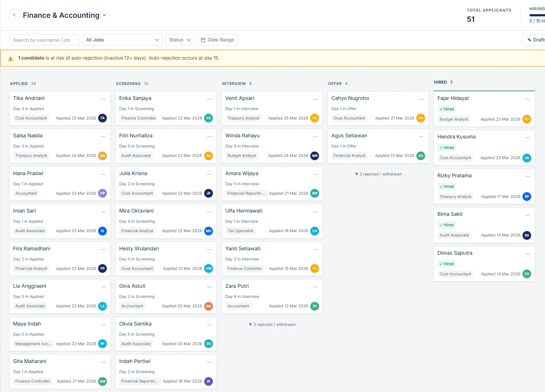545x392 pixels.
Task: Open the overflow menu on Erika Sanjaya's card
Action: tap(209, 99)
